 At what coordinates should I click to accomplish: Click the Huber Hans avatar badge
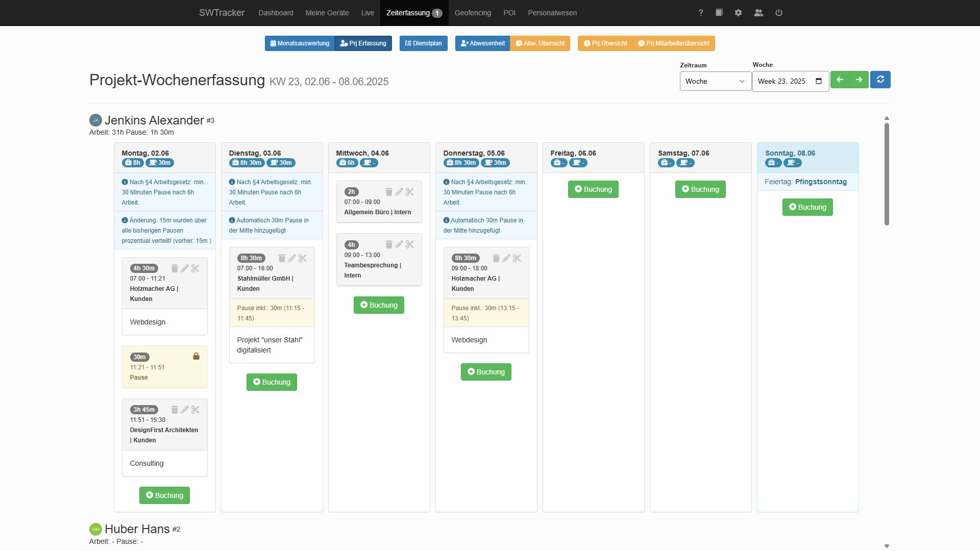coord(95,529)
